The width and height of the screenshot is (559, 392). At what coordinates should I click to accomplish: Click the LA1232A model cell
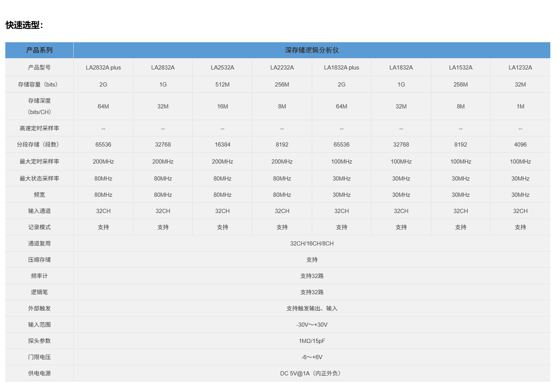520,68
